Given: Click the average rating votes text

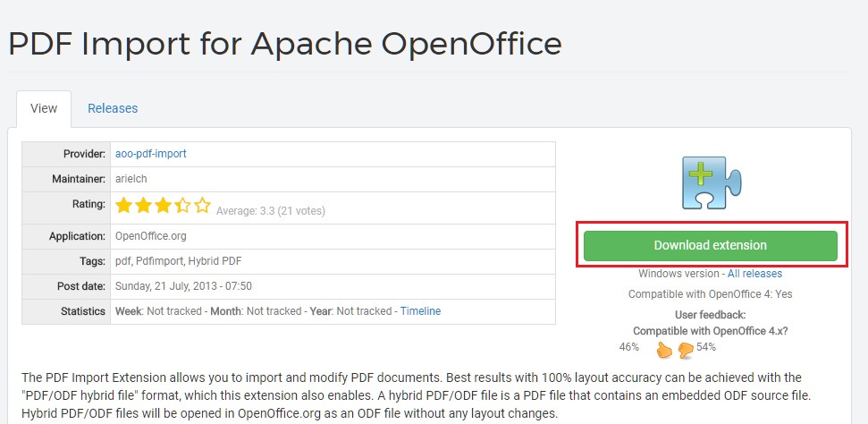Looking at the screenshot, I should pyautogui.click(x=271, y=211).
